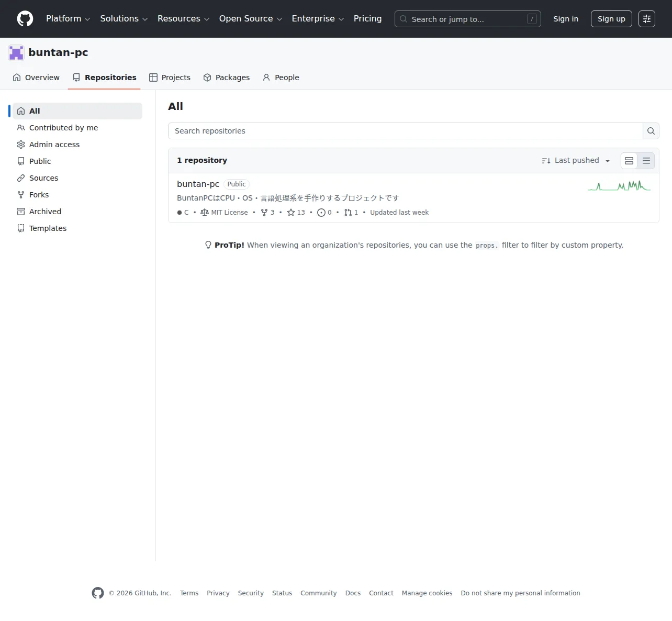
Task: Filter by Public repositories
Action: pyautogui.click(x=77, y=161)
